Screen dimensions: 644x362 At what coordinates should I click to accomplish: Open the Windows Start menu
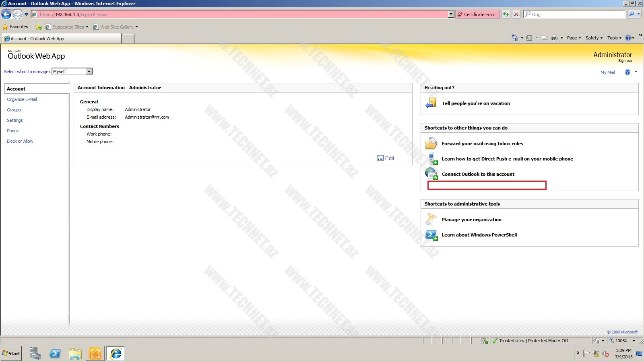tap(11, 354)
